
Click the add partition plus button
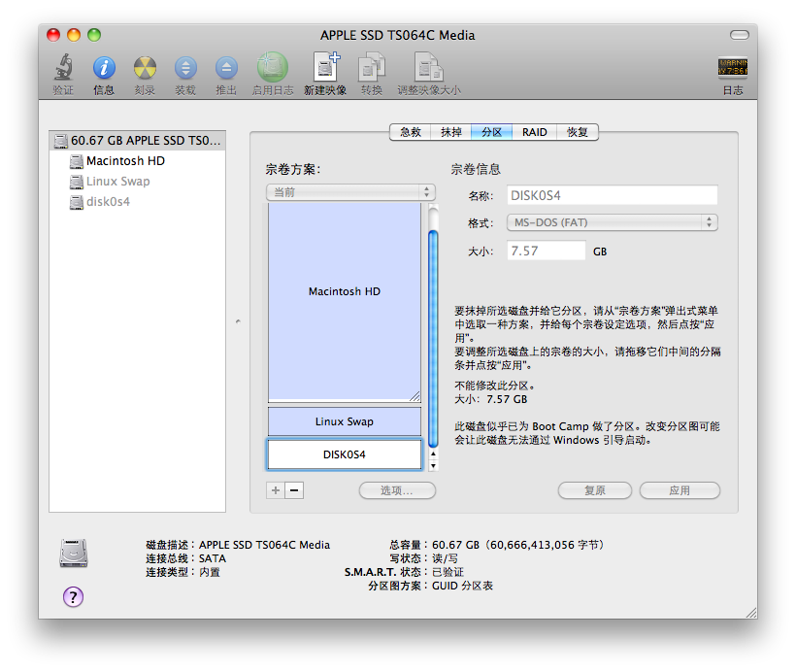[x=275, y=490]
